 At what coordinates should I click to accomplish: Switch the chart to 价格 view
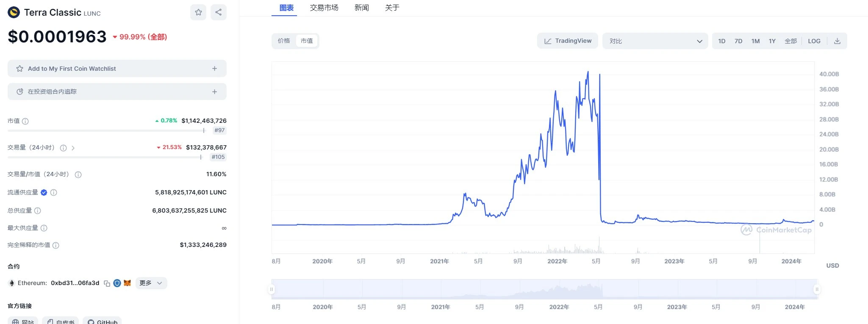pos(284,41)
